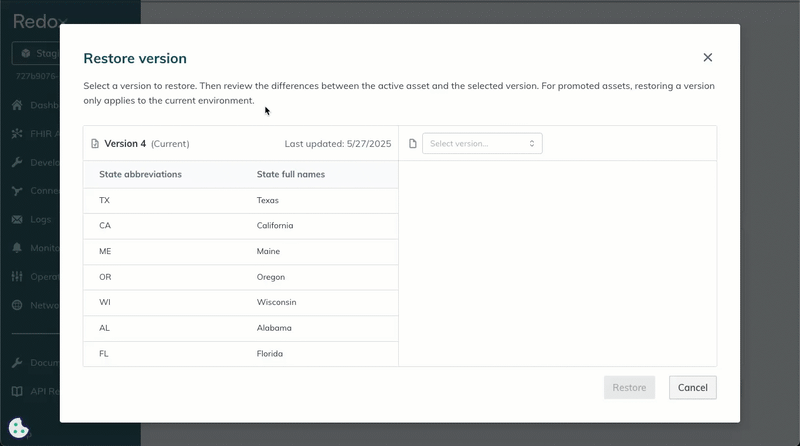Click the Logs envelope icon
The height and width of the screenshot is (446, 800).
click(x=17, y=219)
